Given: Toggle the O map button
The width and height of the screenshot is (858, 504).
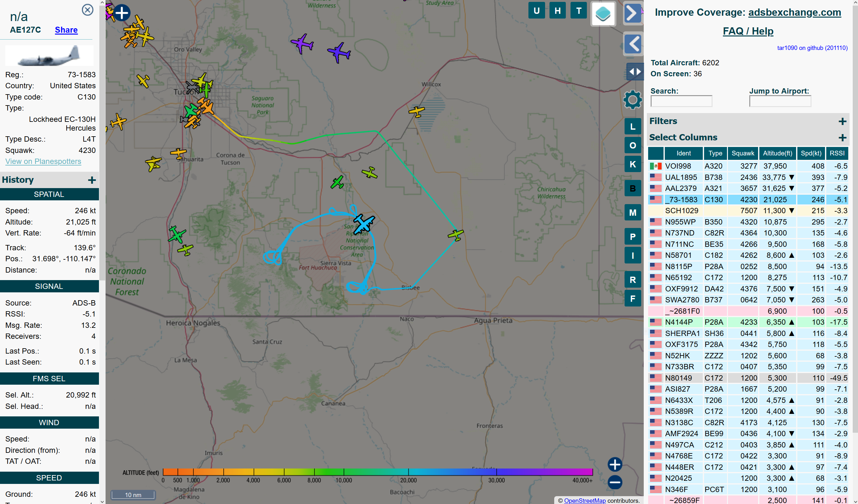Looking at the screenshot, I should click(x=633, y=146).
